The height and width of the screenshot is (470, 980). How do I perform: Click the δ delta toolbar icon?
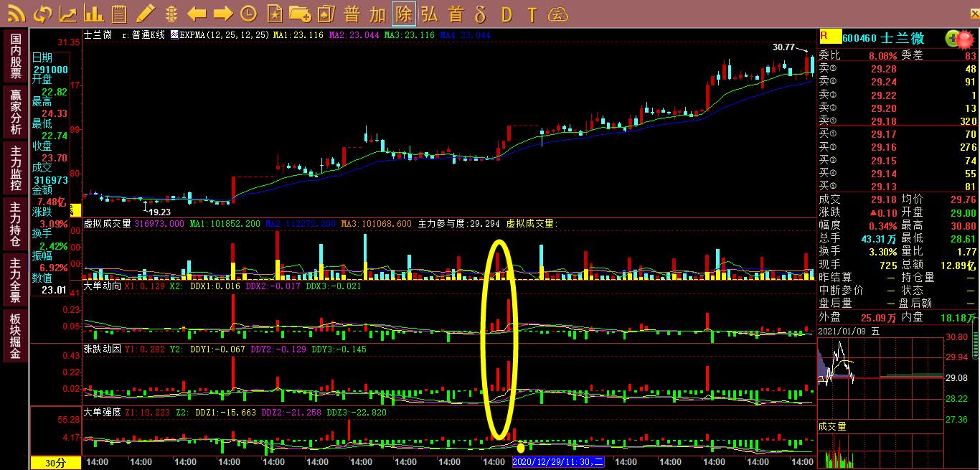pyautogui.click(x=481, y=13)
